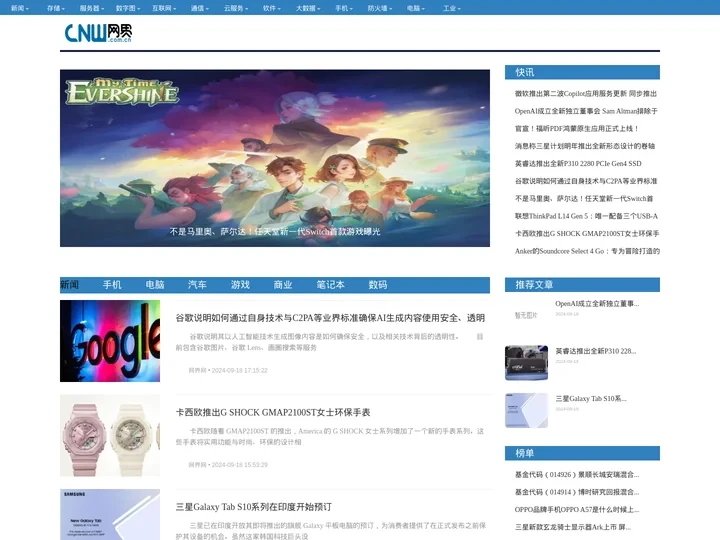The image size is (720, 540).
Task: Click the 暂无图片 placeholder in 推荐文章
Action: pos(526,315)
